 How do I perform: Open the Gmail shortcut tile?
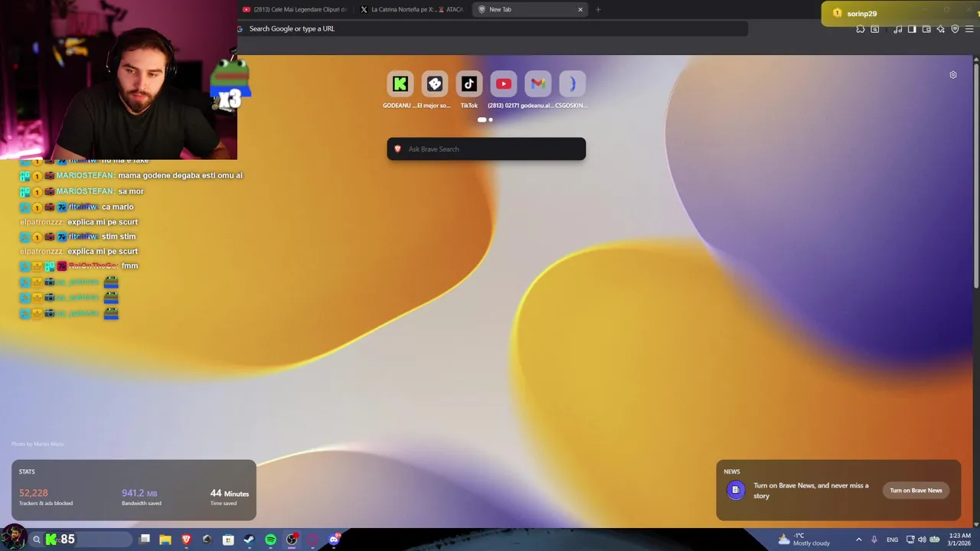pyautogui.click(x=538, y=84)
